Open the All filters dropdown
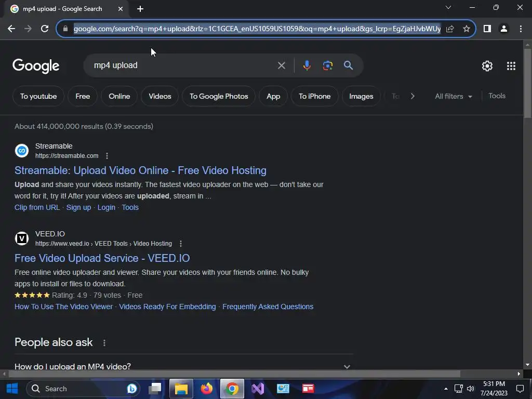Screen dimensions: 532x399 [x=454, y=96]
